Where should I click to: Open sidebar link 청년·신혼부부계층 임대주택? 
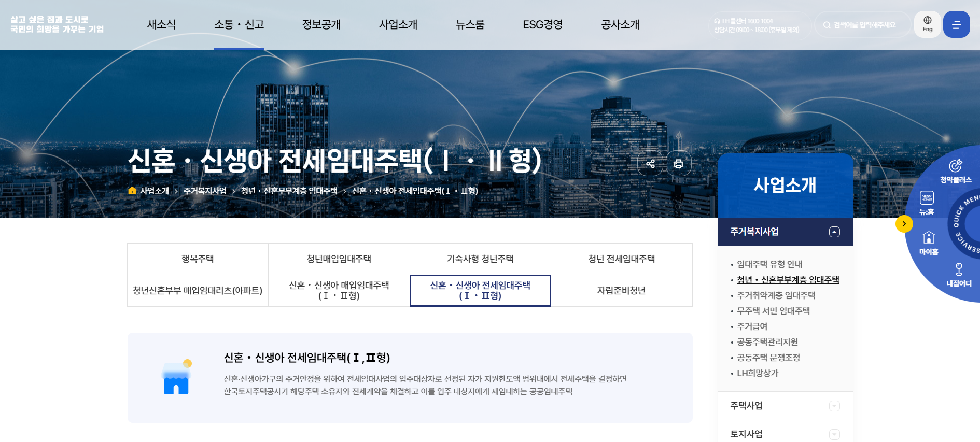pyautogui.click(x=788, y=280)
